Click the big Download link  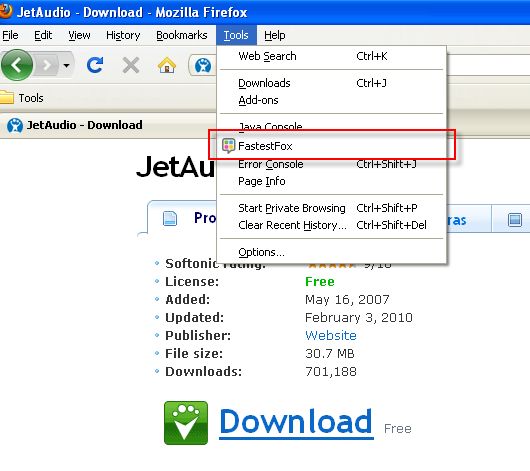(296, 422)
